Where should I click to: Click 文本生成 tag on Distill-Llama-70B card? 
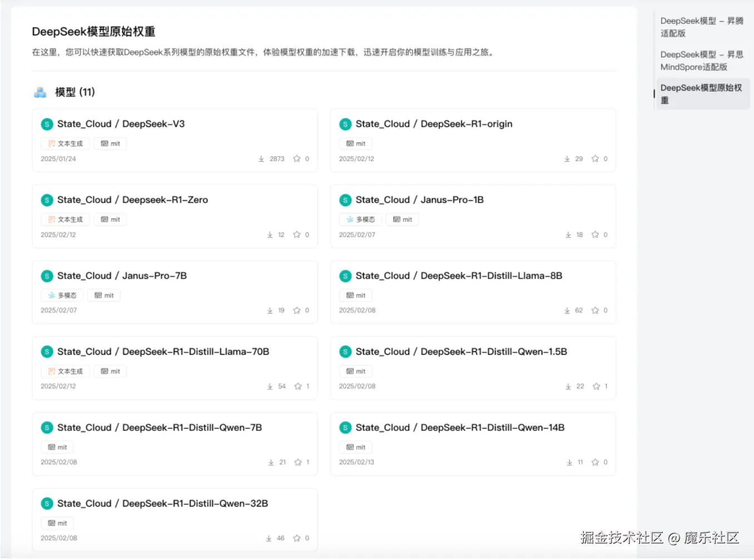(65, 371)
